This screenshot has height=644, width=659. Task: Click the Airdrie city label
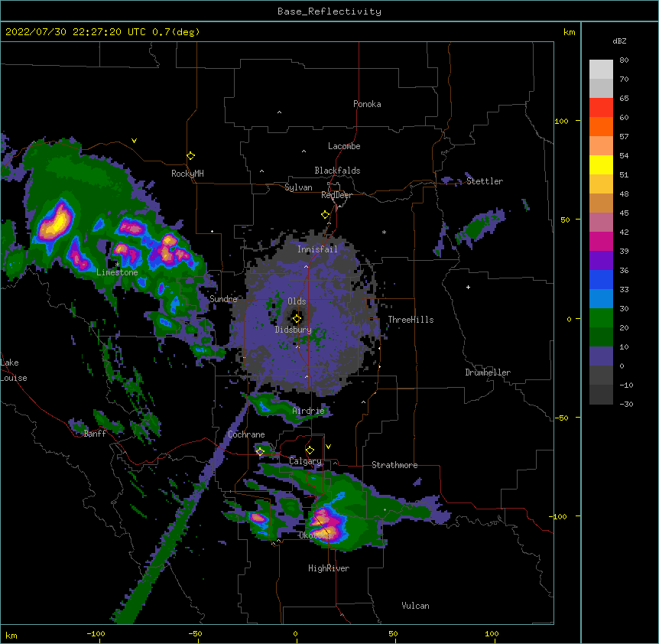coord(309,411)
